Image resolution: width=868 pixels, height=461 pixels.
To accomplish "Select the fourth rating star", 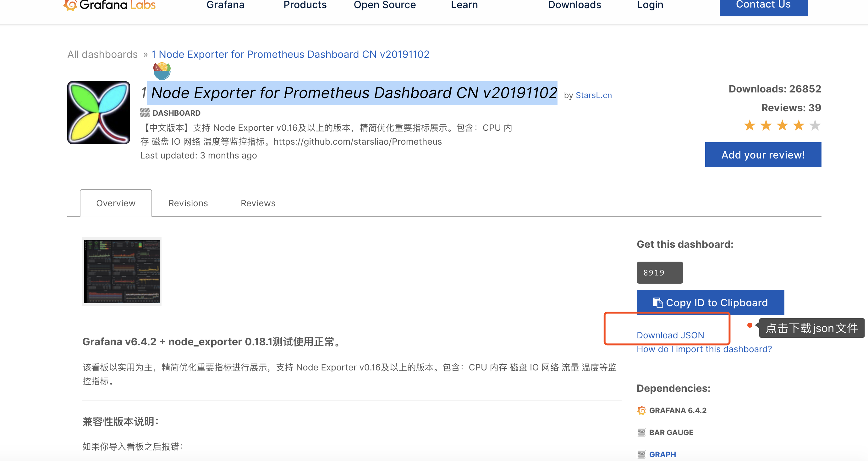I will pyautogui.click(x=799, y=125).
